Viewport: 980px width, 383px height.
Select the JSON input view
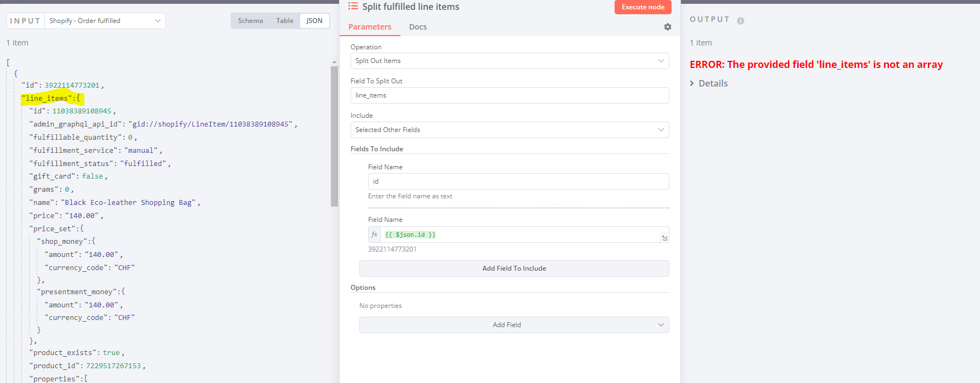pos(314,21)
